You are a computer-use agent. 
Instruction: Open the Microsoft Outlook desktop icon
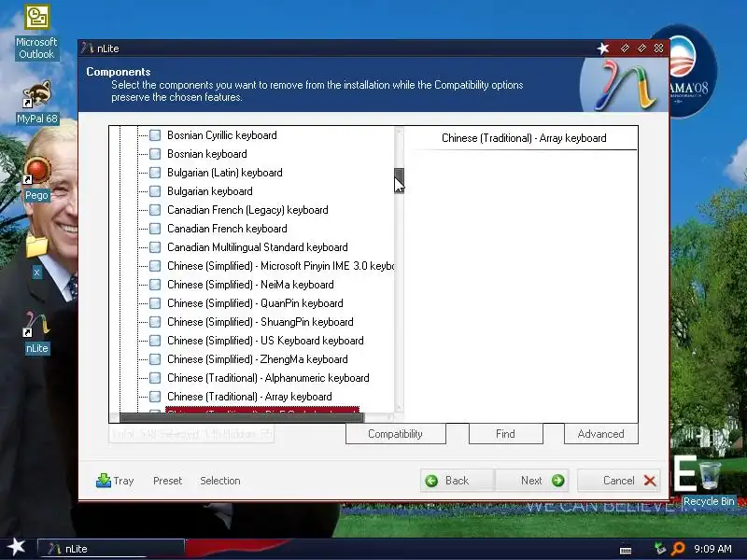[x=36, y=33]
